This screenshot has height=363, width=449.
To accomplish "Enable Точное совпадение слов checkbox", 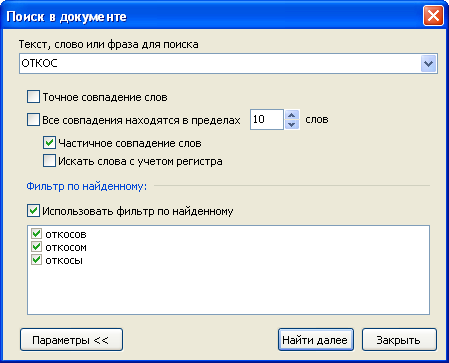I will 33,97.
